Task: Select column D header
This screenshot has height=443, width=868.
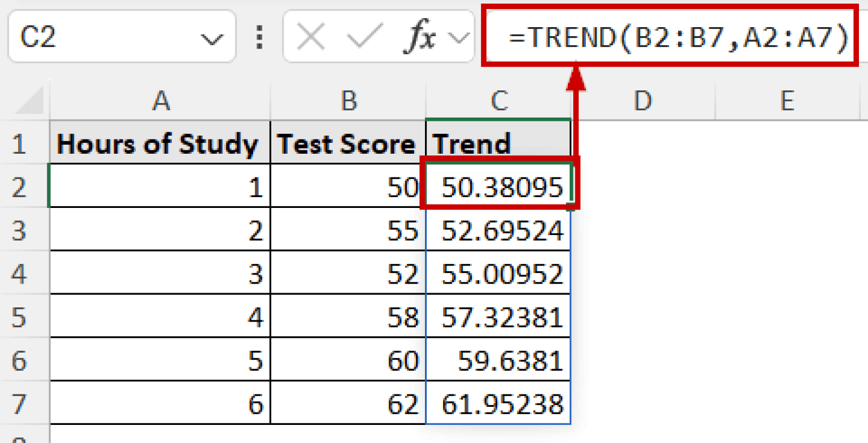Action: 643,101
